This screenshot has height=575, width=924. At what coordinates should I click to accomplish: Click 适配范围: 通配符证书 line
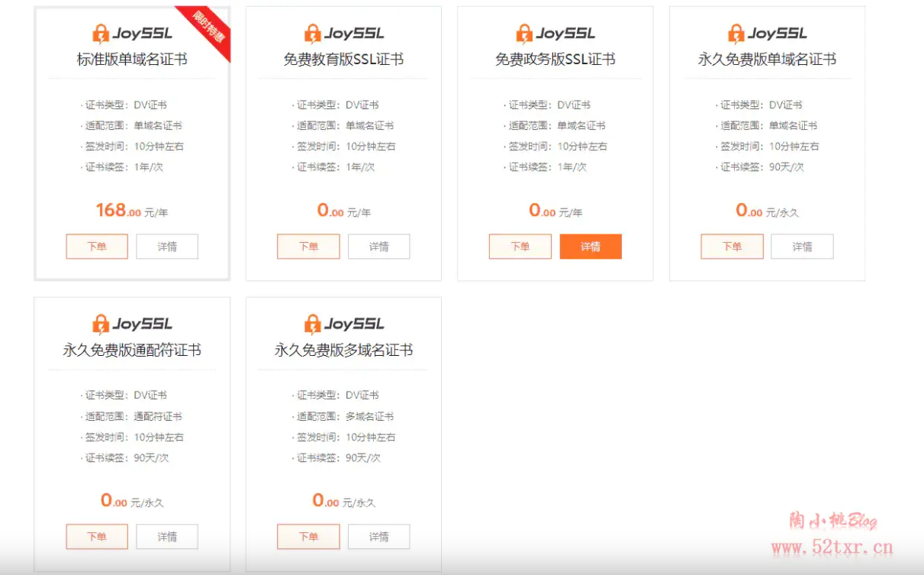131,416
